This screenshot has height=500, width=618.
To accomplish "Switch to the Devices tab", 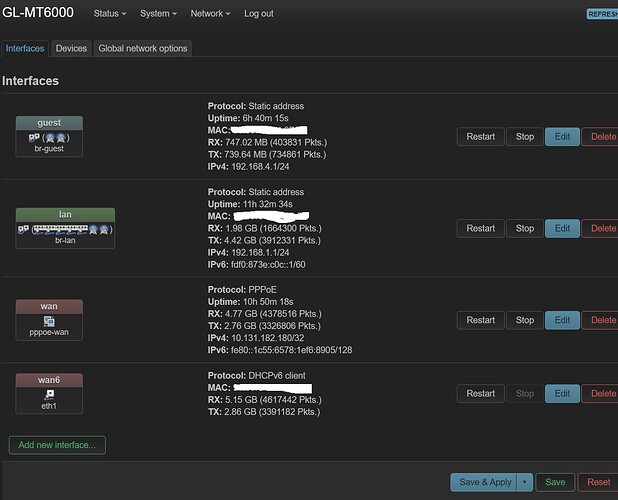I will pos(71,48).
